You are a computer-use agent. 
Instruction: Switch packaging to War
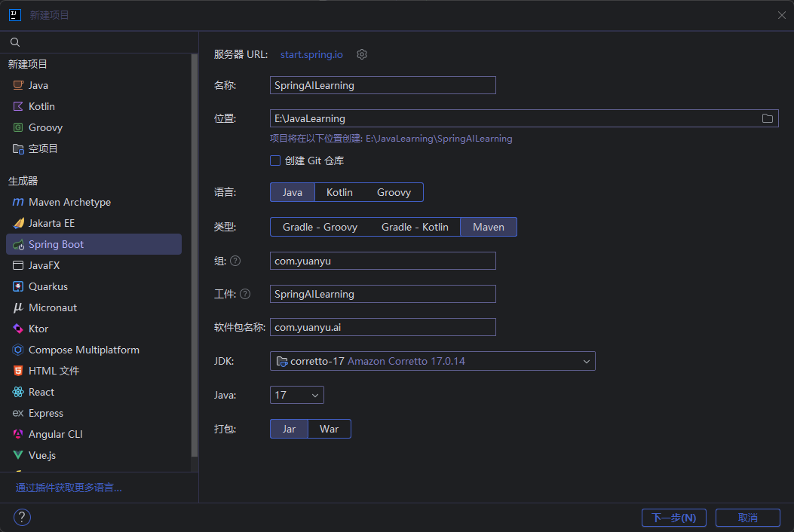pos(329,429)
